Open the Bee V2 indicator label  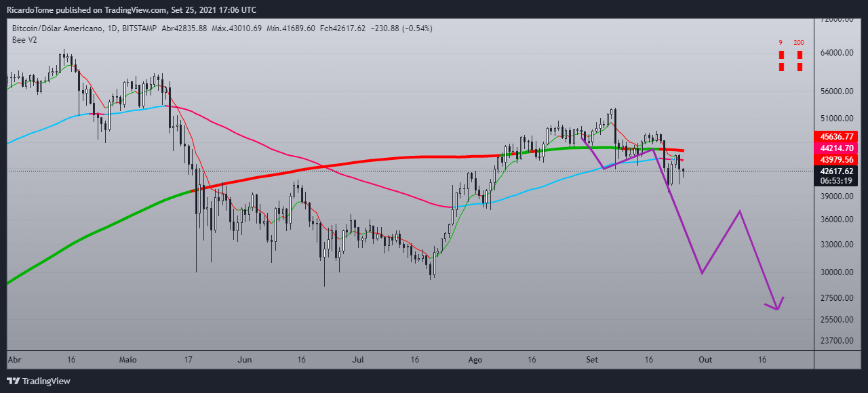pos(24,39)
